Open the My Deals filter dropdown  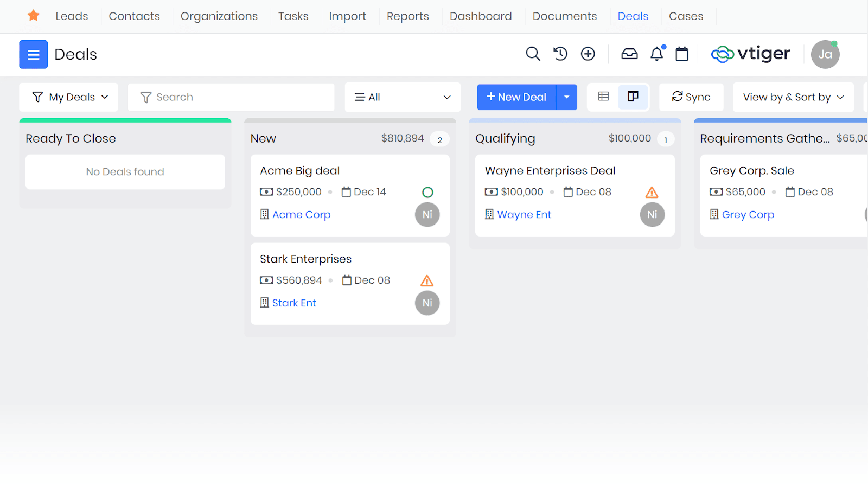[x=68, y=97]
